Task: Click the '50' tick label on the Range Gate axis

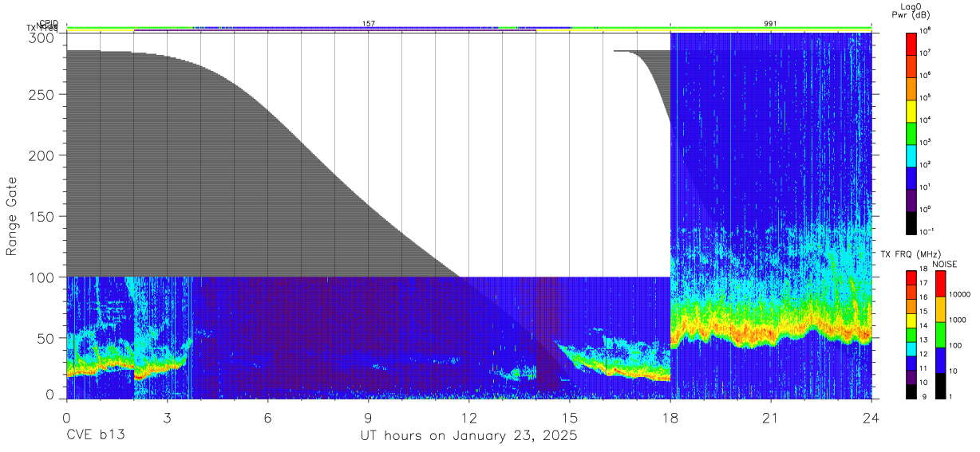Action: (x=47, y=338)
